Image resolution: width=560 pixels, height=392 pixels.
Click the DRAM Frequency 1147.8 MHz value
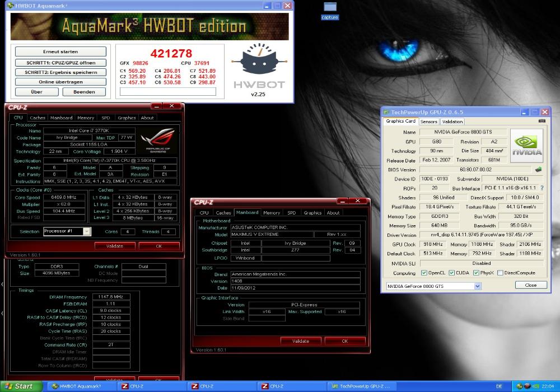click(111, 297)
